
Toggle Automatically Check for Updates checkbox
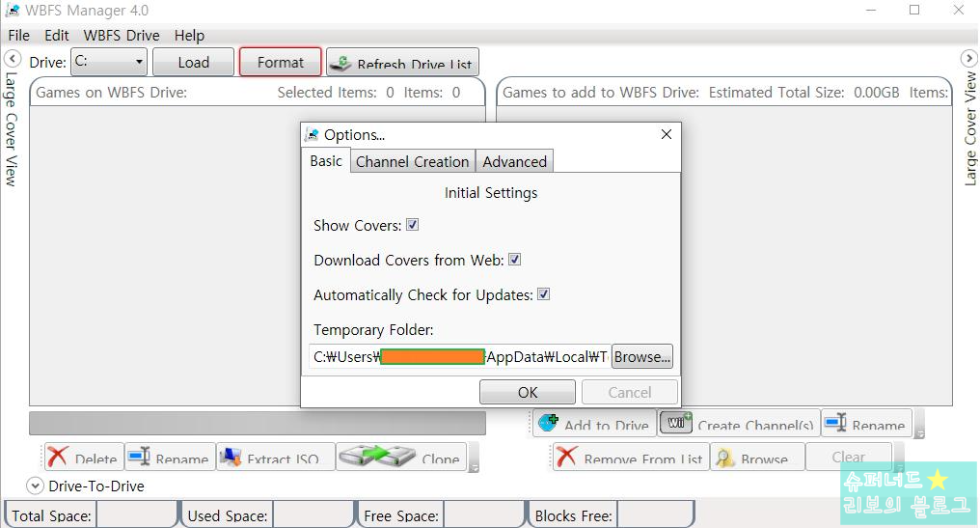pos(544,294)
